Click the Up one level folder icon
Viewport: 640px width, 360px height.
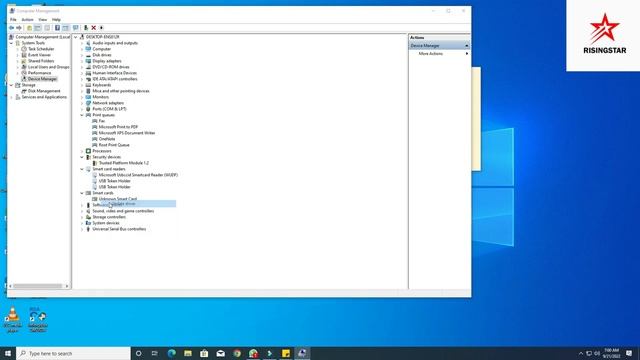click(29, 28)
